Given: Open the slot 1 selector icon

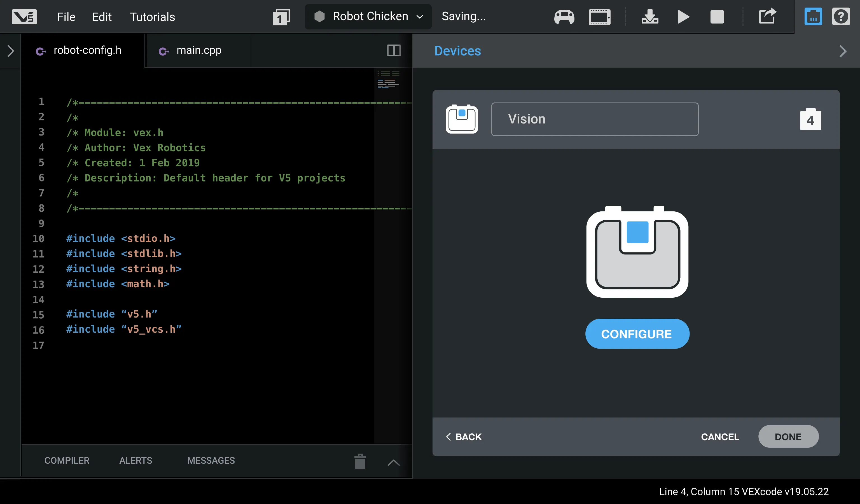Looking at the screenshot, I should coord(281,17).
